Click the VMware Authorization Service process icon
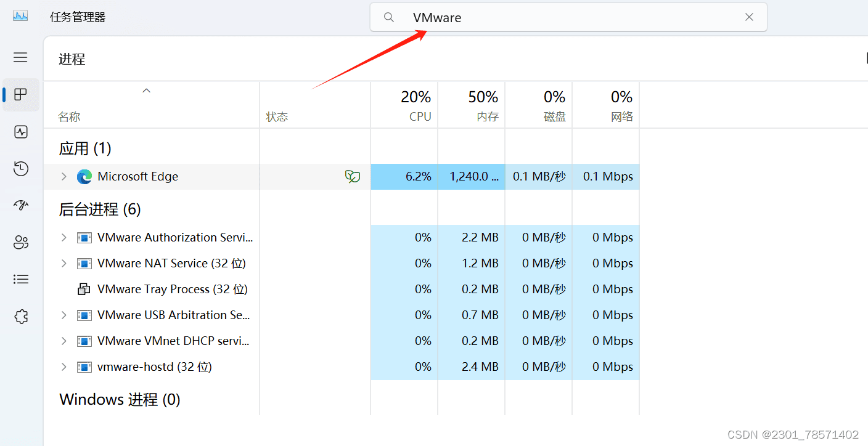 84,238
